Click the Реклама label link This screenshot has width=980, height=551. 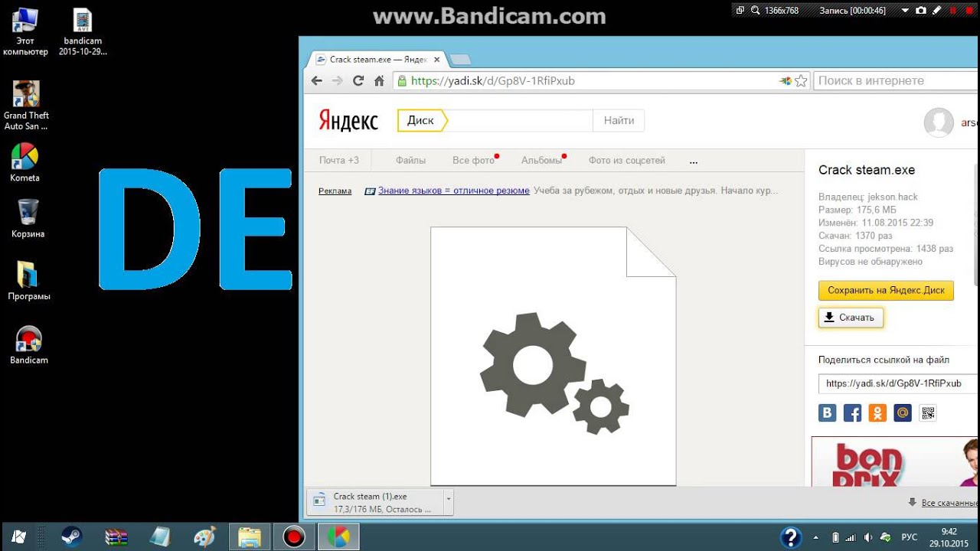335,191
